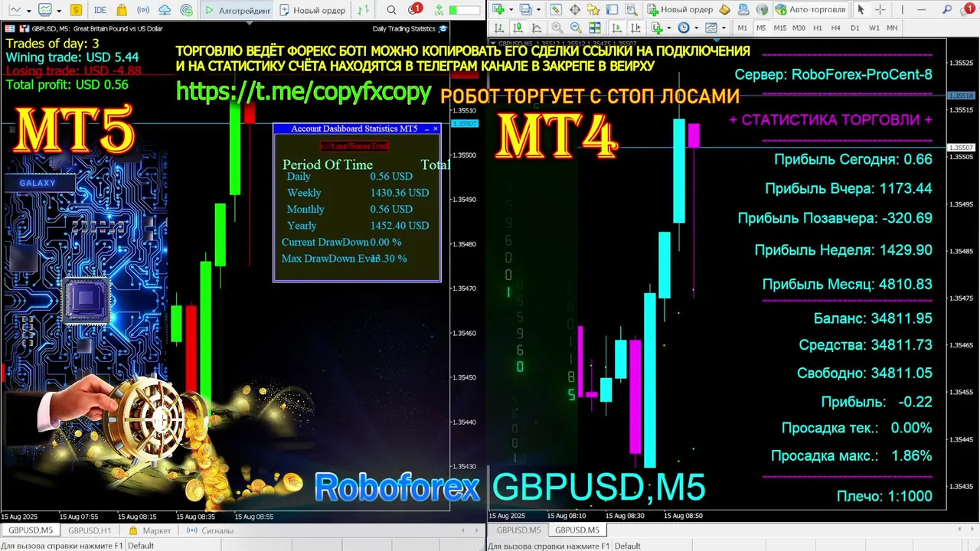Zoom in on the MT4 chart

tap(557, 28)
